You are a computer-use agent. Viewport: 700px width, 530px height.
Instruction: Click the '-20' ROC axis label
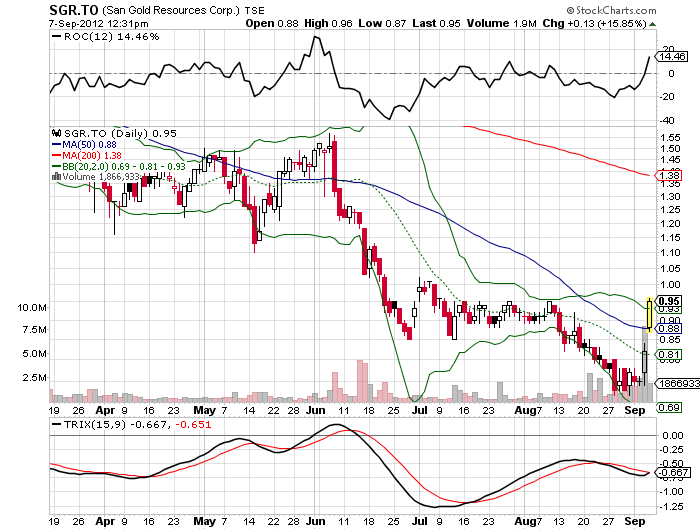click(667, 96)
